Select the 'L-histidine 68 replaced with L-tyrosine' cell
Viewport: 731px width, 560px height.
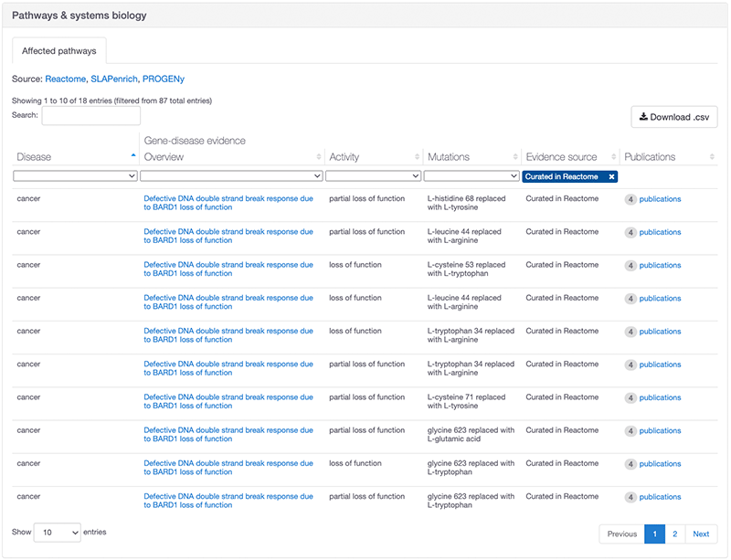point(466,203)
